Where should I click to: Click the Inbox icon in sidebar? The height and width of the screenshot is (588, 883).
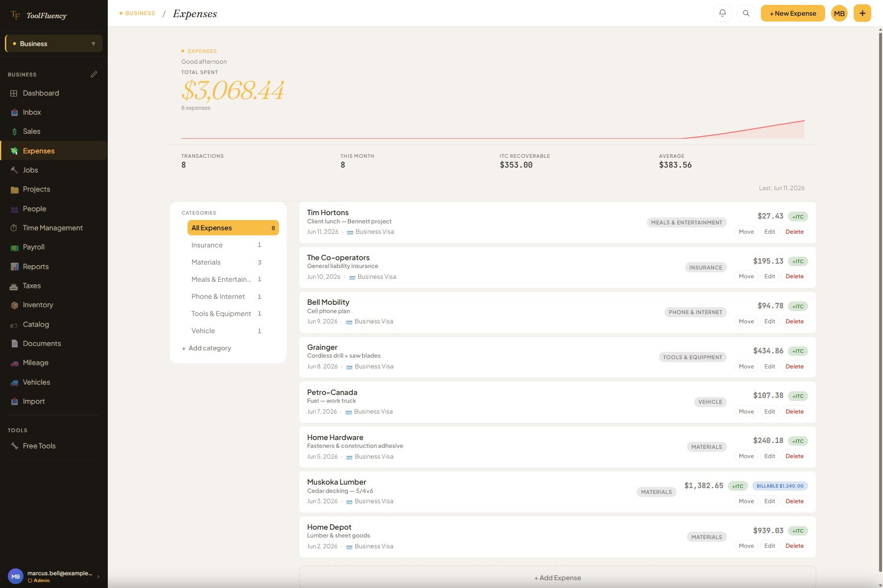(14, 112)
